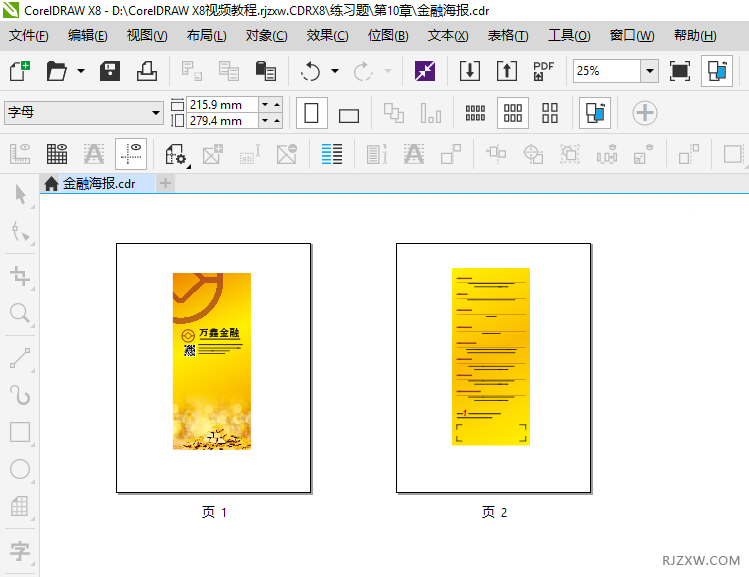Click the Publish to PDF icon
Screen dimensions: 749x577
point(544,71)
